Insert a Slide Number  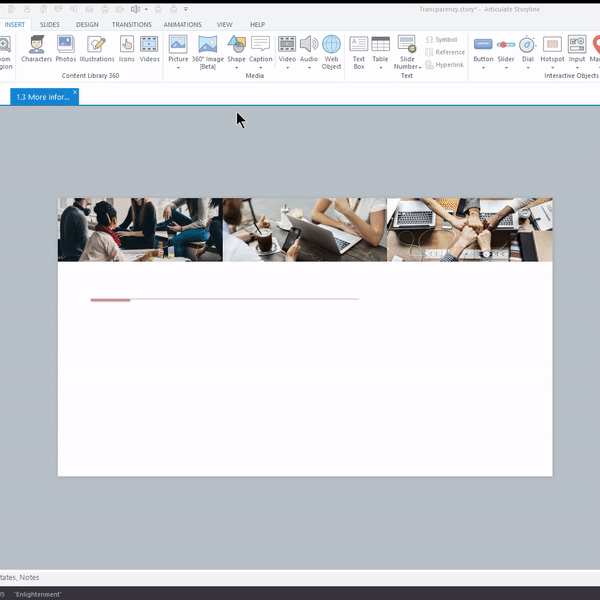point(407,52)
